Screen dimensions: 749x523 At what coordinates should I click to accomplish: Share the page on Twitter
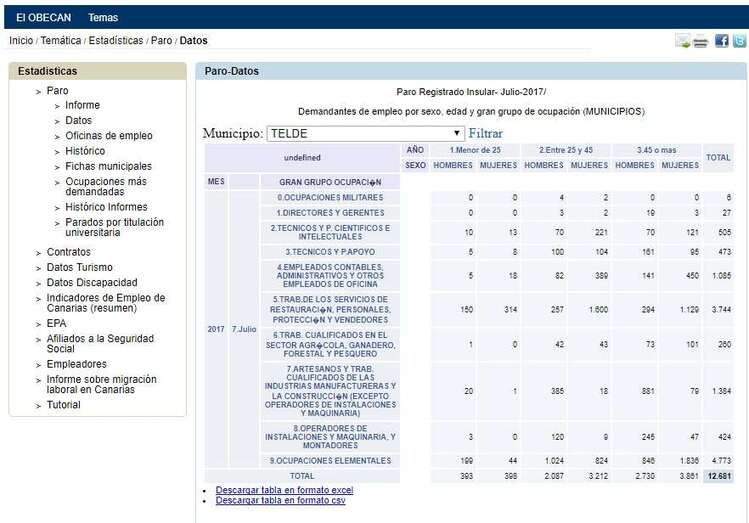(x=739, y=41)
